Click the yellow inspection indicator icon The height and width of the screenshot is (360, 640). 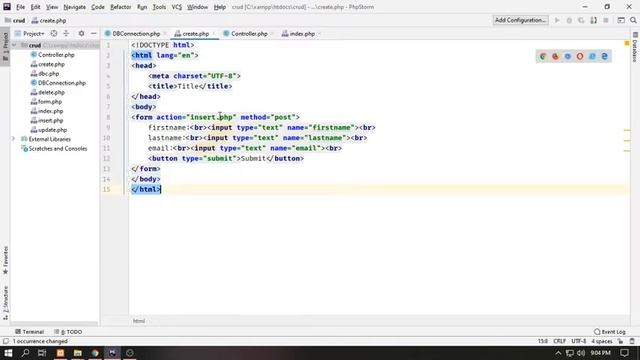click(x=627, y=43)
